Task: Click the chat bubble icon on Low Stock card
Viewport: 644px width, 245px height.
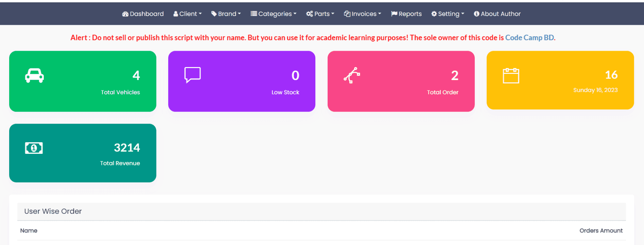Action: [192, 75]
